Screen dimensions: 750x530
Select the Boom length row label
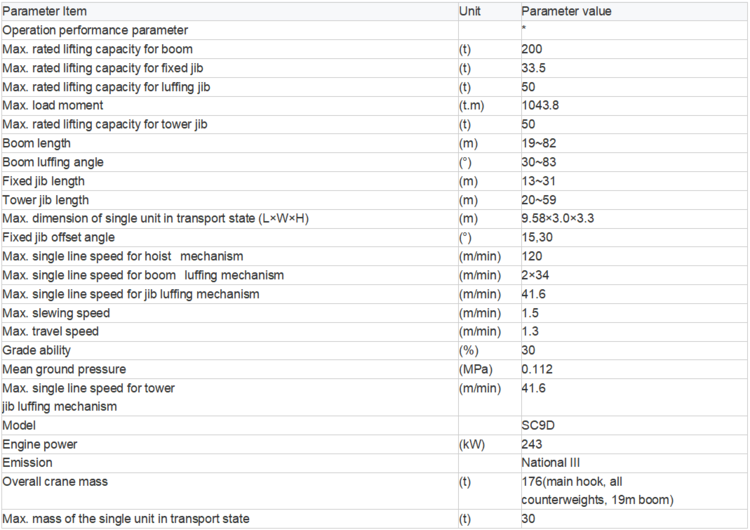click(36, 144)
